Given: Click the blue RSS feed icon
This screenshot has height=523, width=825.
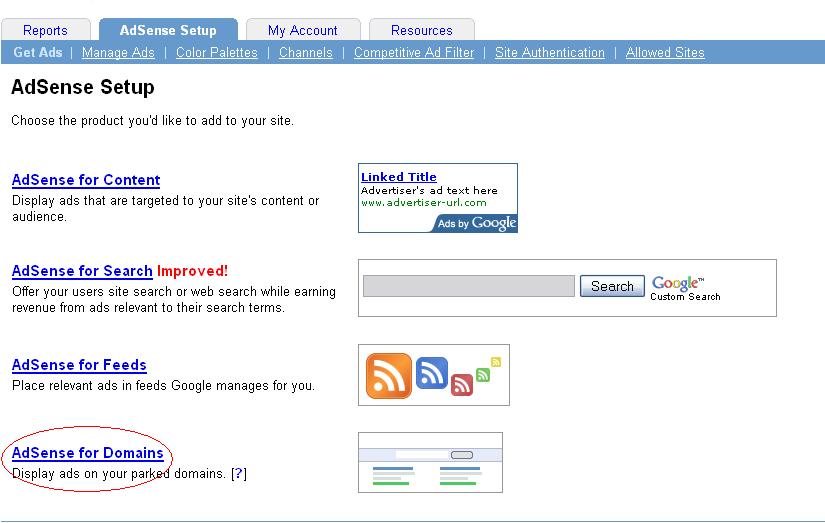Looking at the screenshot, I should click(x=432, y=373).
